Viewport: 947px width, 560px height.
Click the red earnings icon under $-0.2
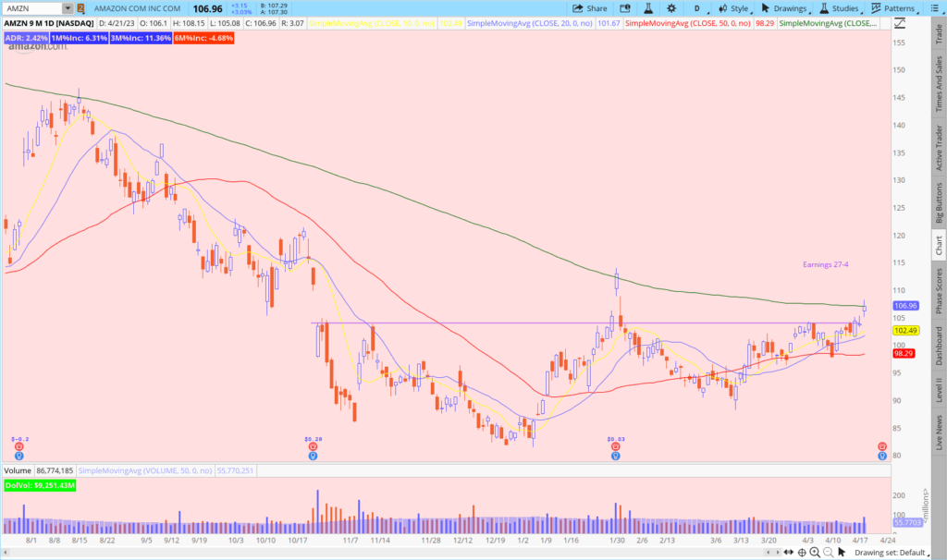19,446
